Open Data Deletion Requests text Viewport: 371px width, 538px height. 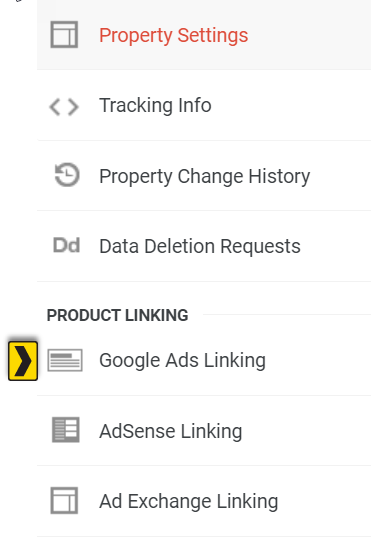click(200, 246)
